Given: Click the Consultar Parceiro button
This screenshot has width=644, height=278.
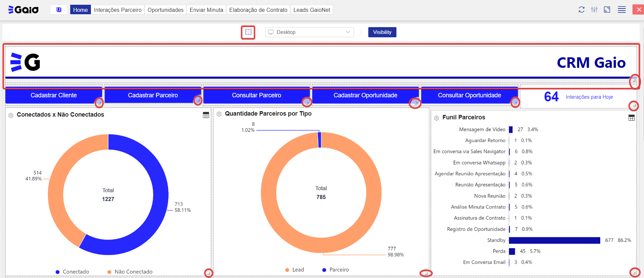Looking at the screenshot, I should tap(256, 95).
